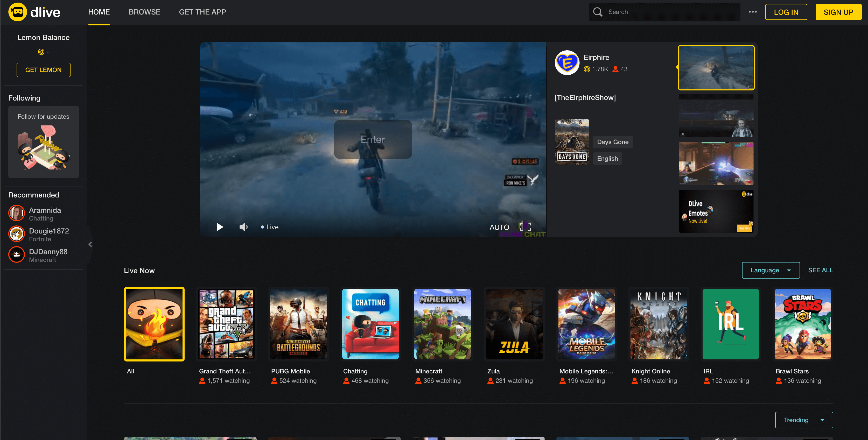Click the search magnifier icon
The width and height of the screenshot is (868, 440).
click(x=597, y=12)
